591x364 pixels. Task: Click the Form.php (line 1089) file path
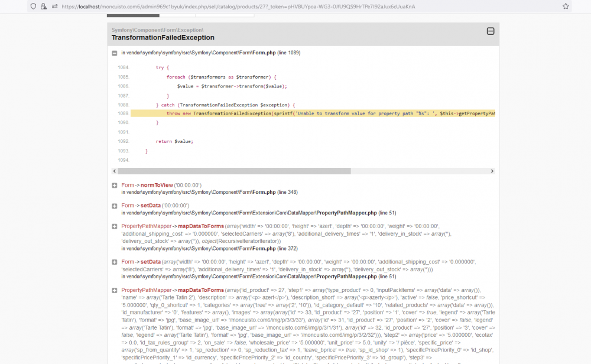(211, 53)
